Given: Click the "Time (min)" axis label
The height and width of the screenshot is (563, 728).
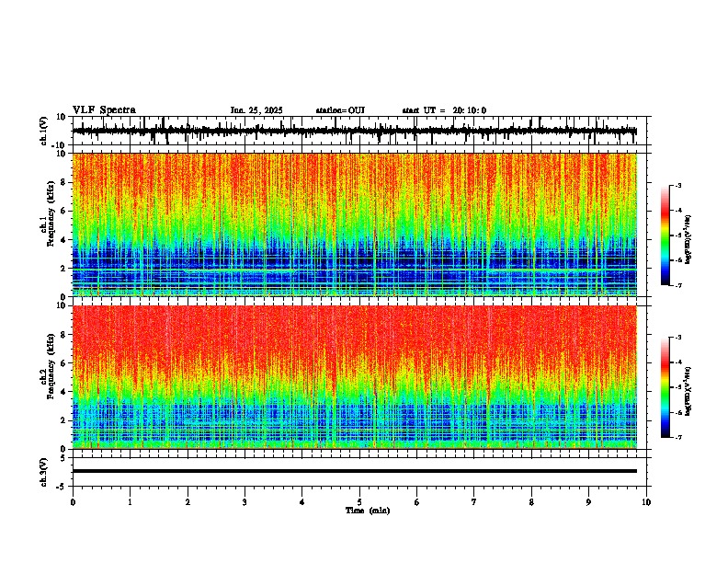Looking at the screenshot, I should tap(368, 511).
